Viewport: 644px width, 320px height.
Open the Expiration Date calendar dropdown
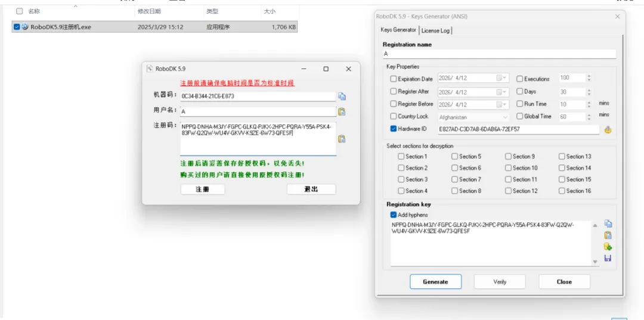pyautogui.click(x=502, y=78)
